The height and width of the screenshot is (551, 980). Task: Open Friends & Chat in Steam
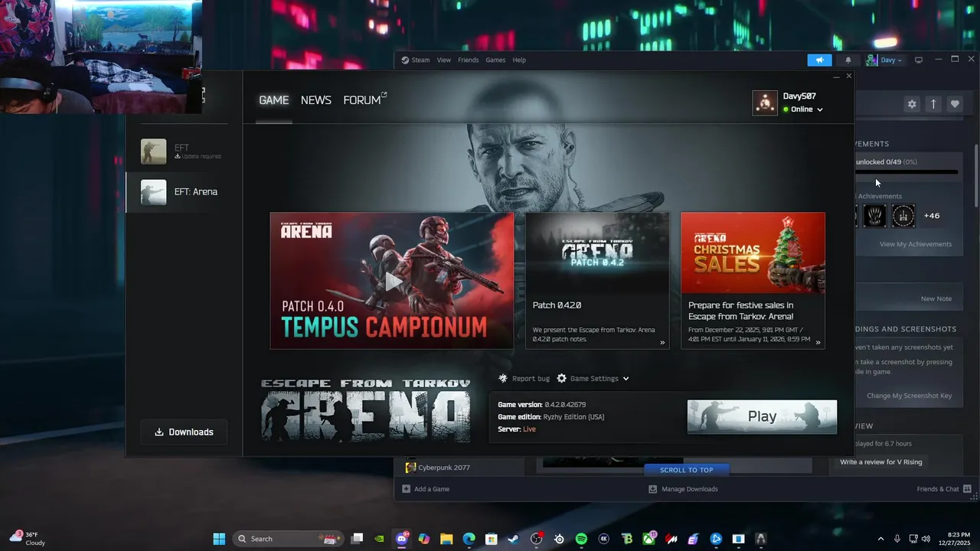point(944,489)
